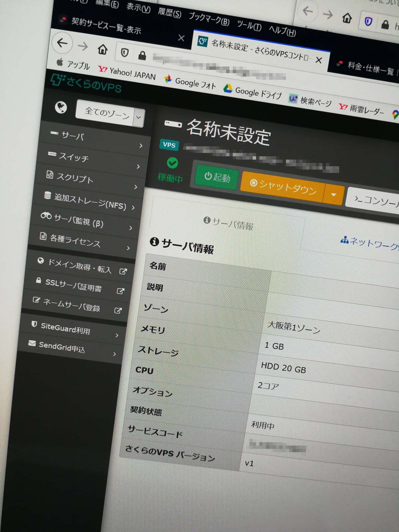Open the 表示(V) menu
The width and height of the screenshot is (399, 532).
click(138, 8)
